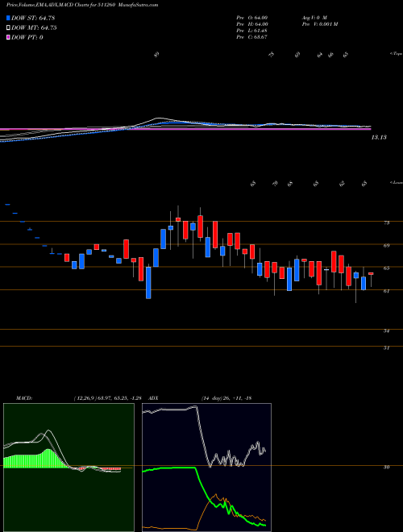Click the 73 price axis label
The width and height of the screenshot is (403, 532).
[x=386, y=223]
